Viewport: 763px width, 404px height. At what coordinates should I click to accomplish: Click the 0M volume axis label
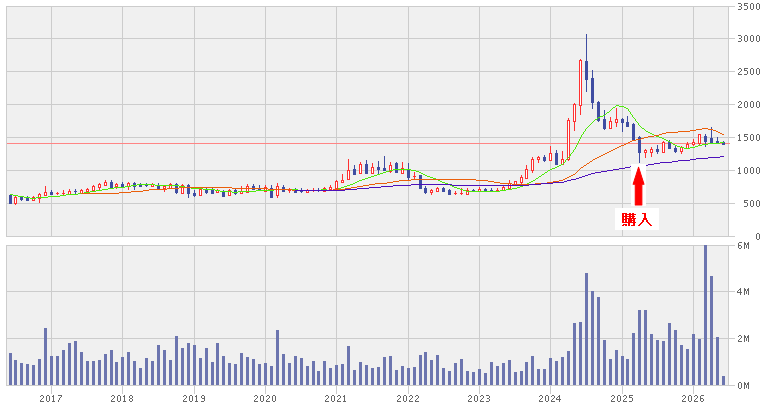click(744, 386)
